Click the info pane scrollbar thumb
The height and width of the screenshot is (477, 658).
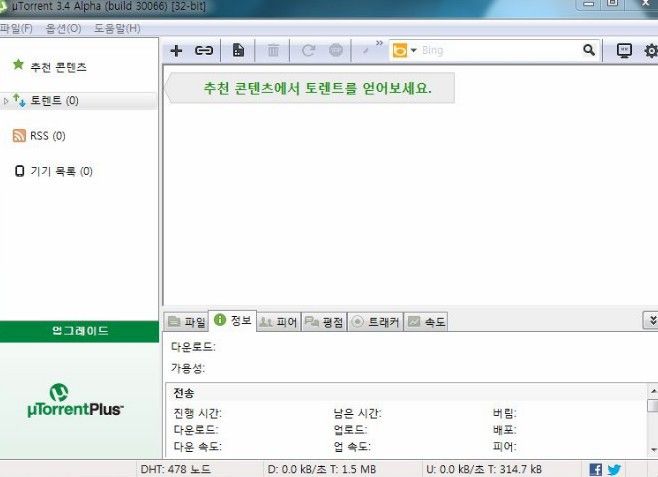coord(653,406)
